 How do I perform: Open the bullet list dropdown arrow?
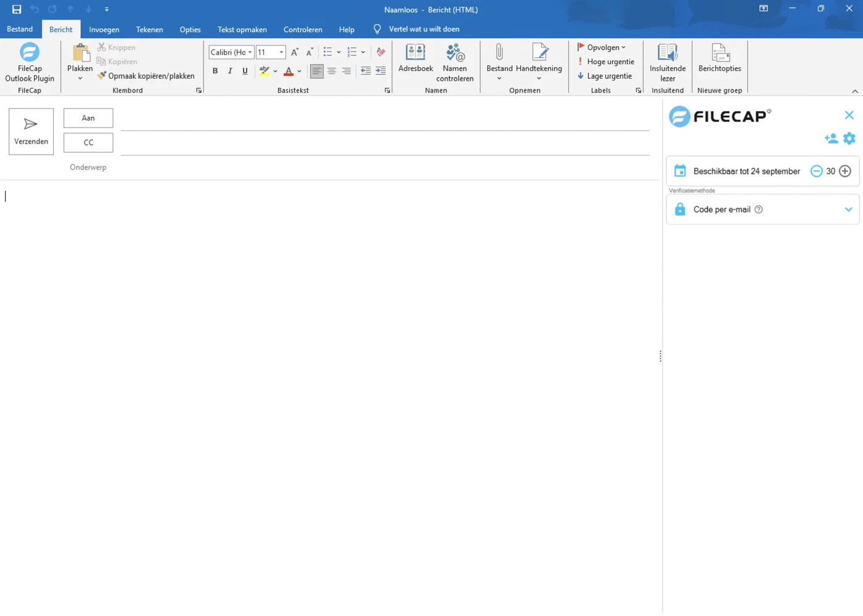click(x=339, y=52)
